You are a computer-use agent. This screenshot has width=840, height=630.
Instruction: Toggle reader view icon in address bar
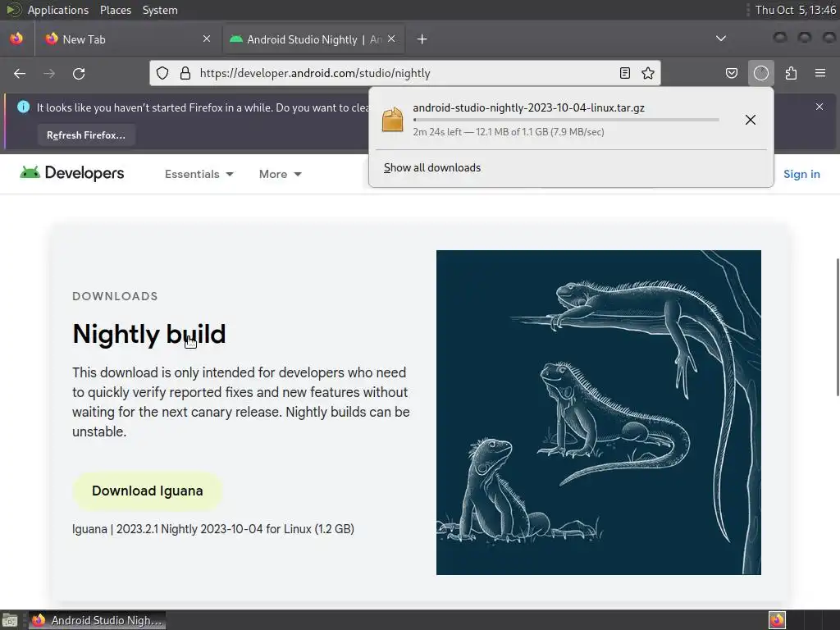624,73
